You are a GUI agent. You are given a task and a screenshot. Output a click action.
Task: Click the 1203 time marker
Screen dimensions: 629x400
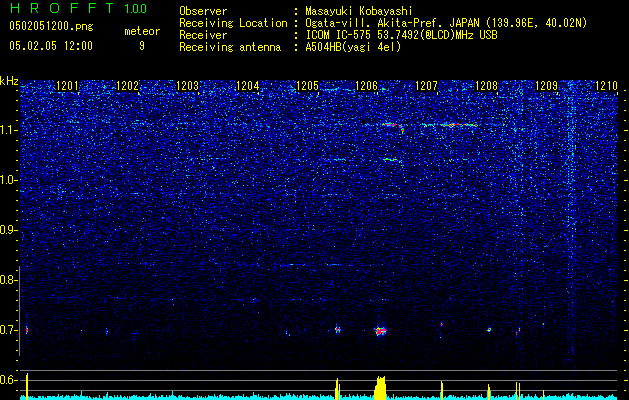point(187,86)
